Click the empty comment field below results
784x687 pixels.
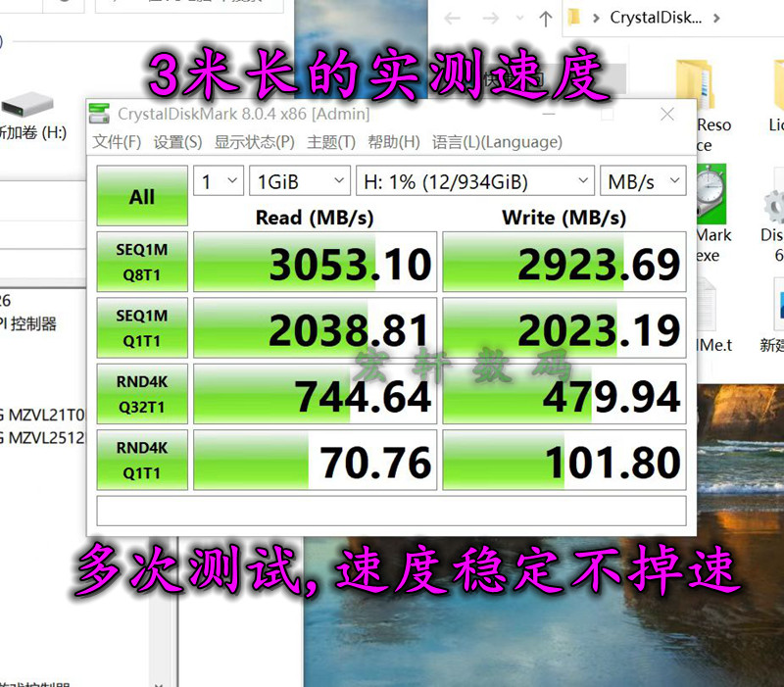[391, 511]
